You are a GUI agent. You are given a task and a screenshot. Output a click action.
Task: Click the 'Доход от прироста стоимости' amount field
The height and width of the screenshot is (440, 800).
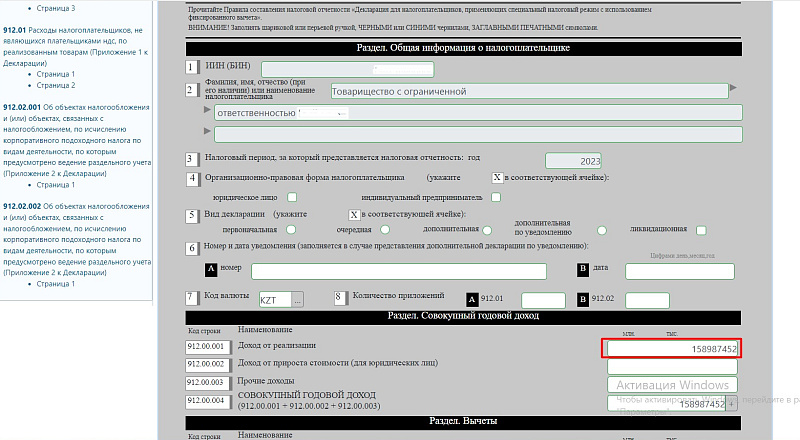tap(672, 366)
